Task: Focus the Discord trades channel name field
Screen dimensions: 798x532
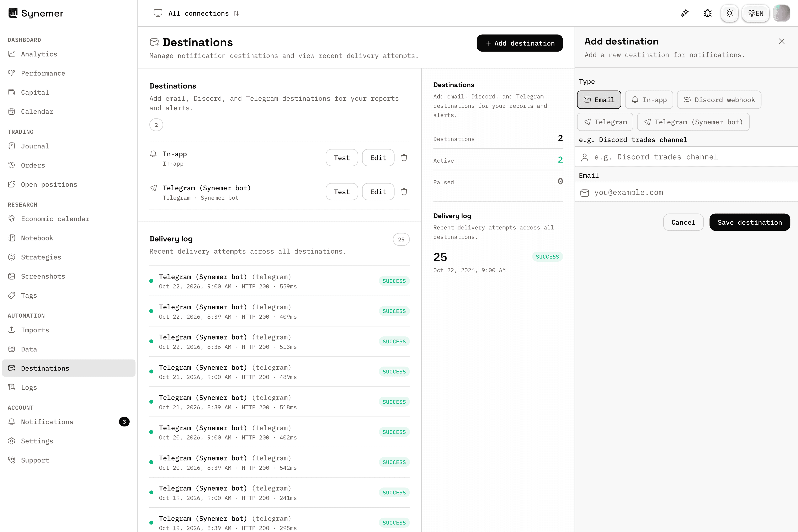Action: pos(686,157)
